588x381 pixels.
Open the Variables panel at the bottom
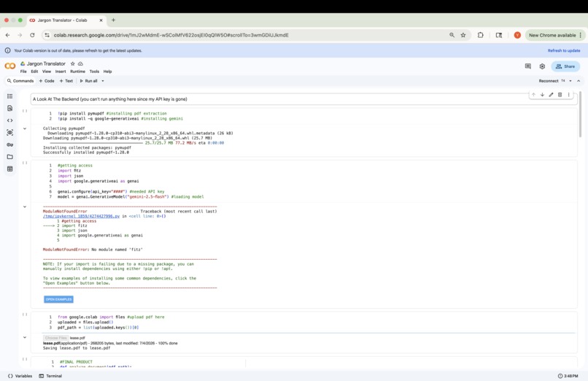[20, 376]
